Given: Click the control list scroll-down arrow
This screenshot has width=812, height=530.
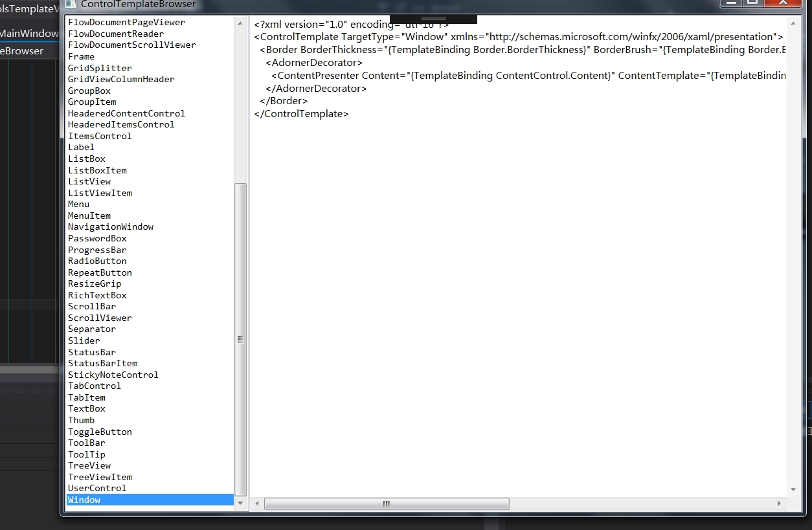Looking at the screenshot, I should click(240, 503).
